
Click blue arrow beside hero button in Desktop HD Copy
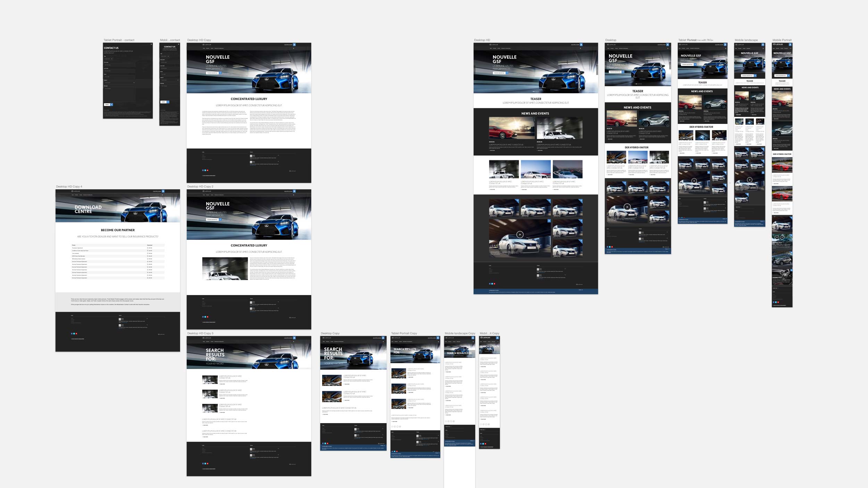[x=220, y=73]
